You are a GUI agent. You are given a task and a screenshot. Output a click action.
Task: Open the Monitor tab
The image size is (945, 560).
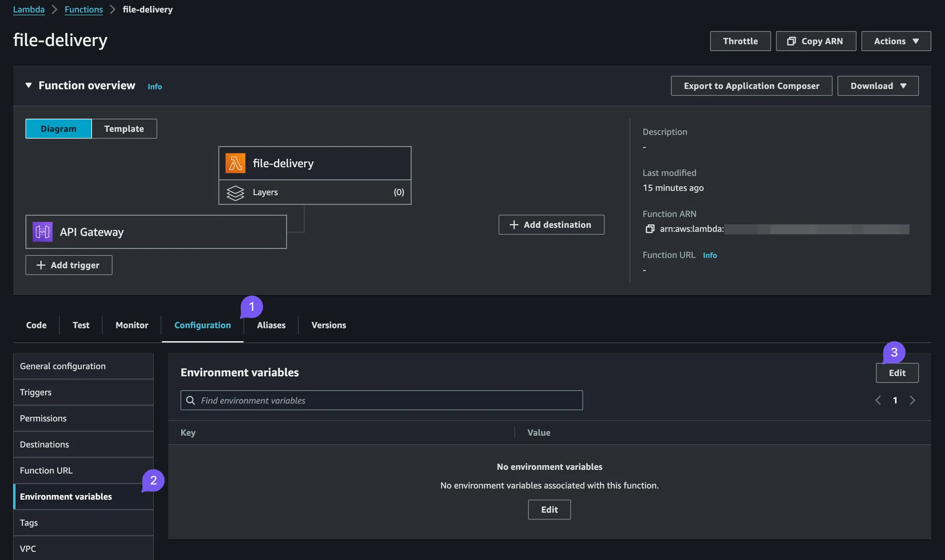point(132,325)
